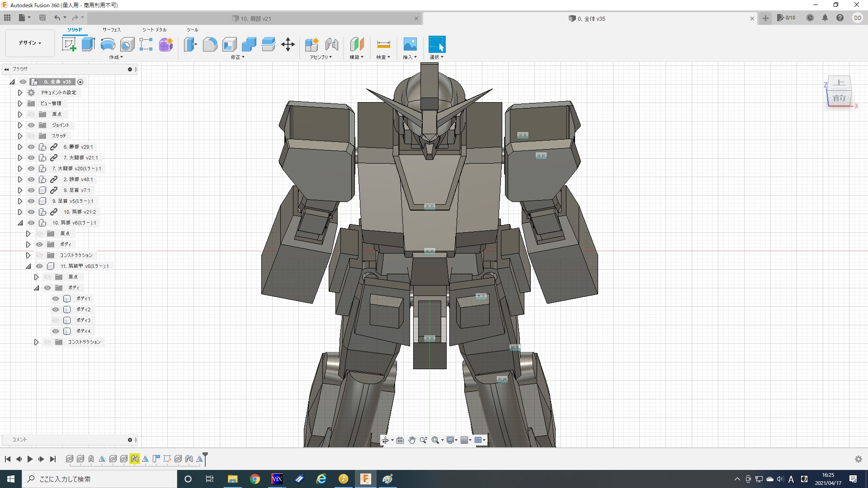Show ボディ3 via its eye icon

(56, 320)
